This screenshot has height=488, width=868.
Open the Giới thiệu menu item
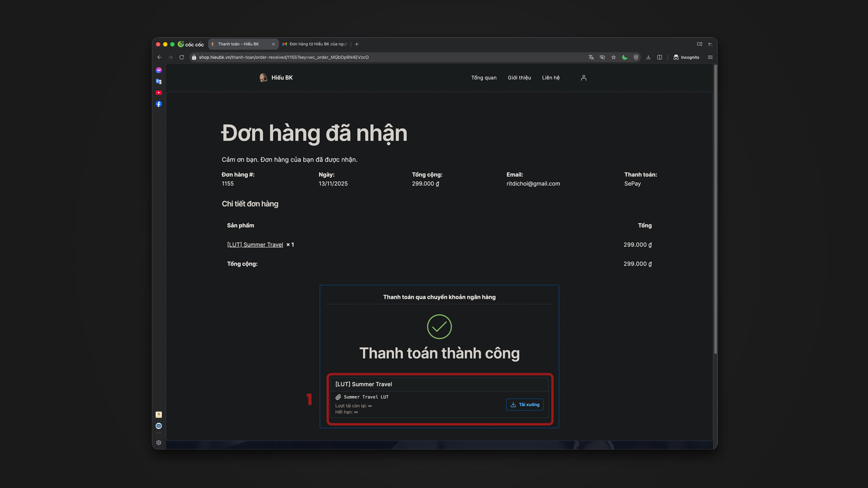pyautogui.click(x=519, y=78)
